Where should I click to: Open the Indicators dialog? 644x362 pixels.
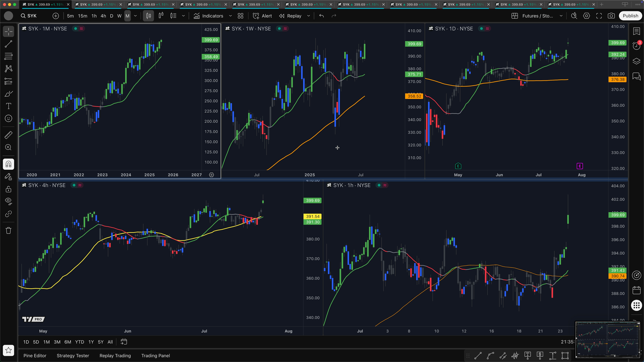click(x=208, y=16)
